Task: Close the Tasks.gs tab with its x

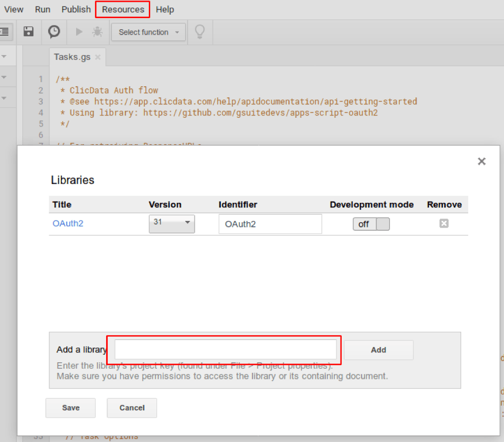Action: pyautogui.click(x=98, y=57)
